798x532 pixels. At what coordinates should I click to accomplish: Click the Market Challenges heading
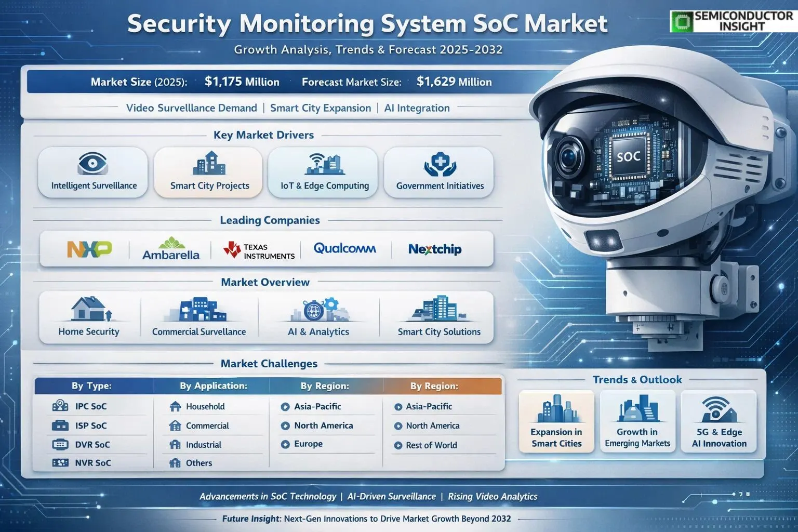pyautogui.click(x=269, y=364)
